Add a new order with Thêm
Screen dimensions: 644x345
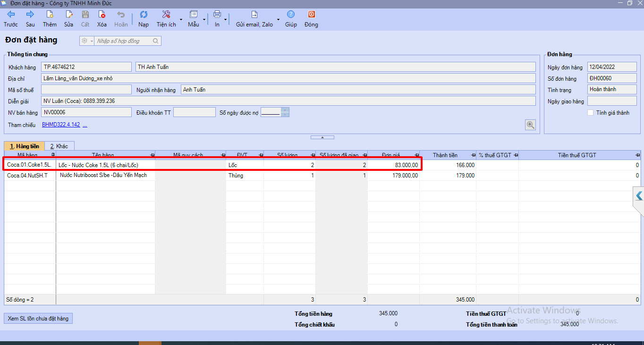[x=50, y=19]
